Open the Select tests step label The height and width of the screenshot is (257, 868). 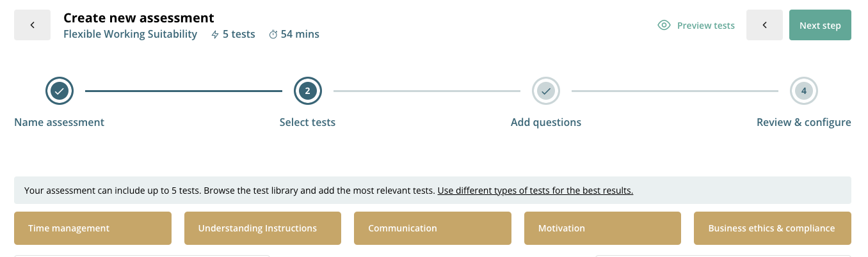point(307,122)
